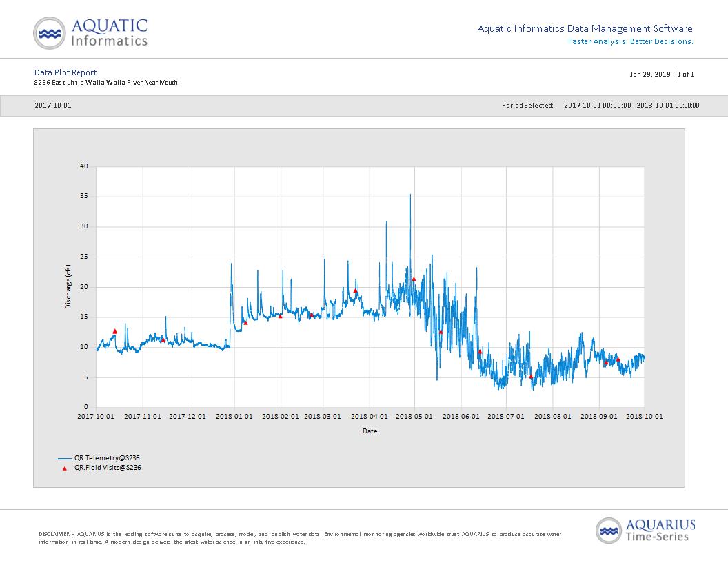The height and width of the screenshot is (563, 728).
Task: Click the 2018-05-01 x-axis label
Action: pos(414,416)
